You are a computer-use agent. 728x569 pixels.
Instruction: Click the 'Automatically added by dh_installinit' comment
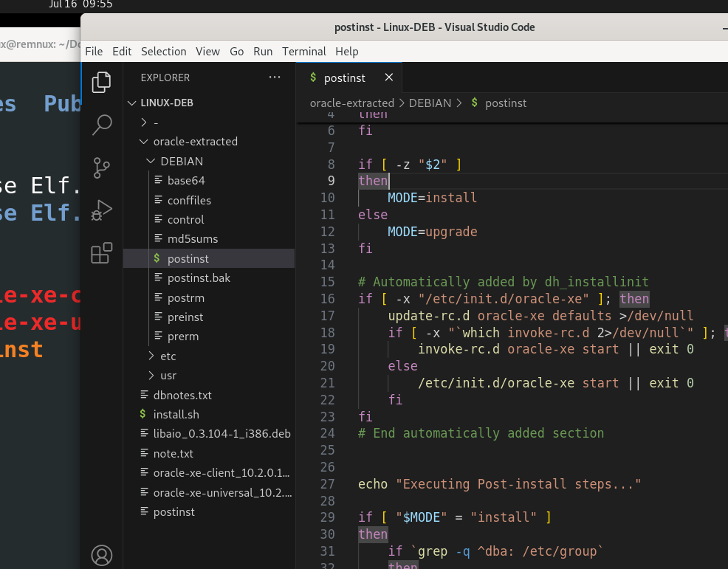504,282
